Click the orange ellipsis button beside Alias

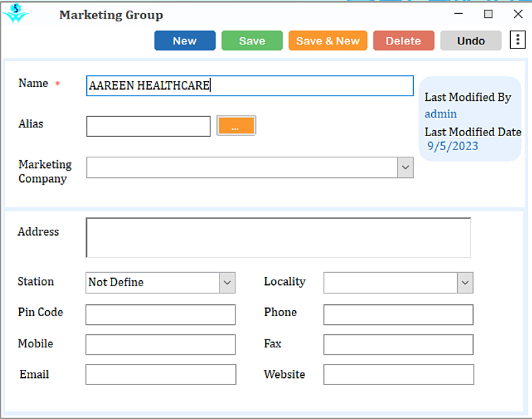click(236, 126)
